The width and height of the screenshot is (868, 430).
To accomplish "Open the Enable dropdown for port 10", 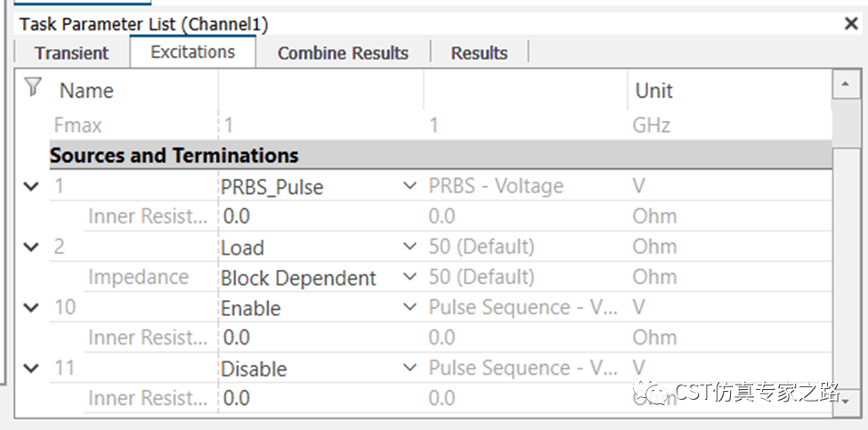I will pyautogui.click(x=410, y=307).
